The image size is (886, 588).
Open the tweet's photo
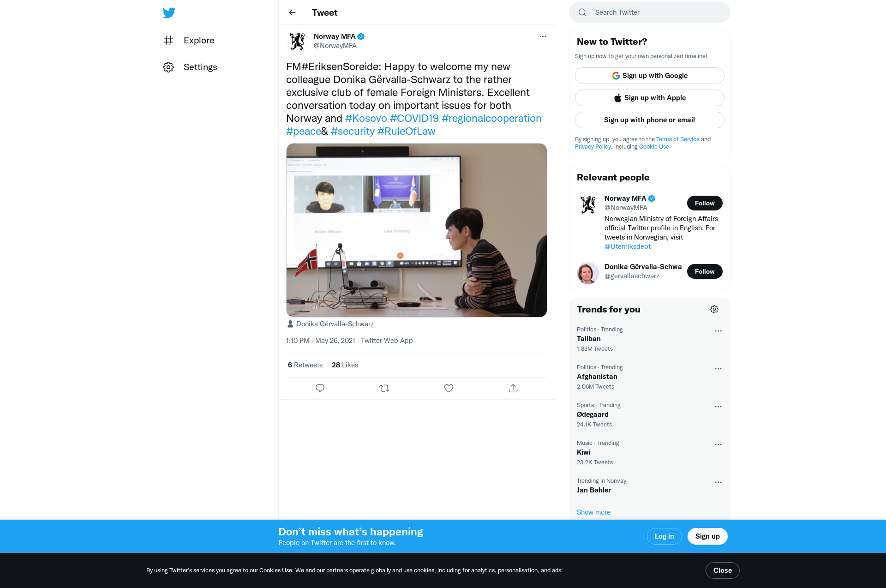[x=417, y=230]
